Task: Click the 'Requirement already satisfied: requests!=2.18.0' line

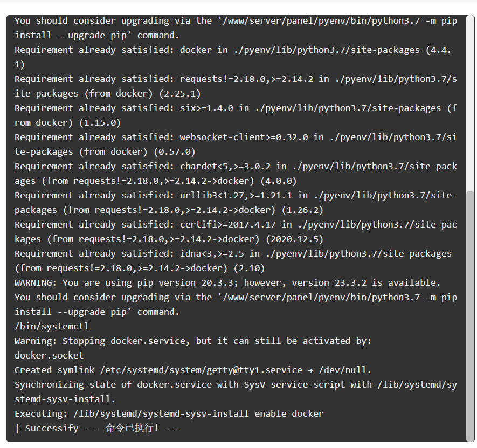Action: pyautogui.click(x=236, y=79)
